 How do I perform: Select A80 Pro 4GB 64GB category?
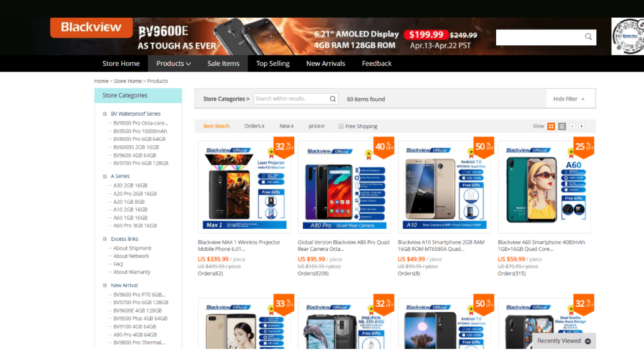coord(135,335)
